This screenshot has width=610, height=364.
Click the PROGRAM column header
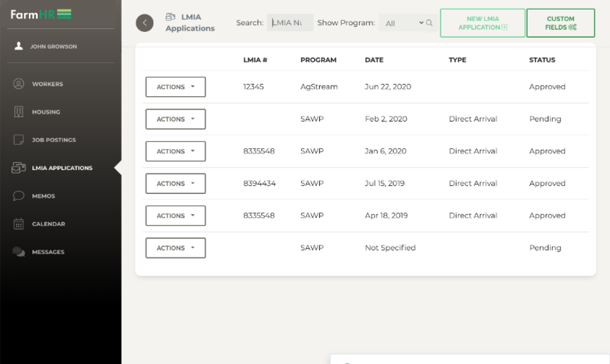[318, 60]
